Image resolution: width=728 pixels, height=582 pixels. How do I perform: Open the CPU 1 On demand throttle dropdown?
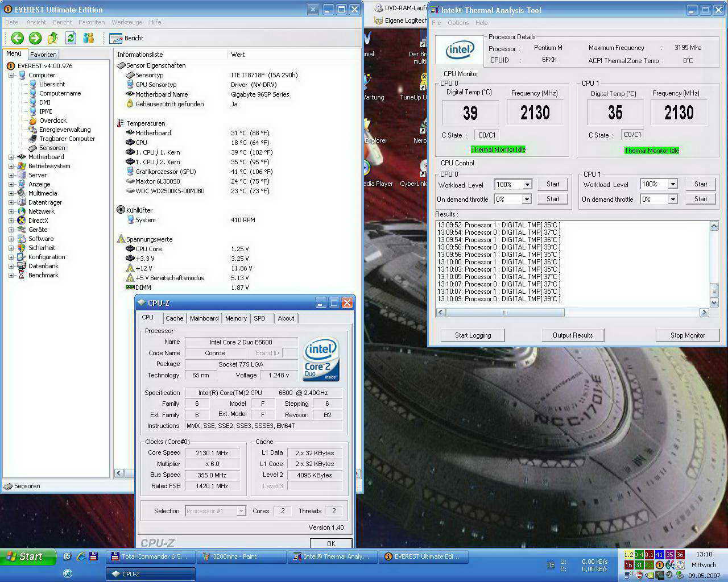coord(673,199)
